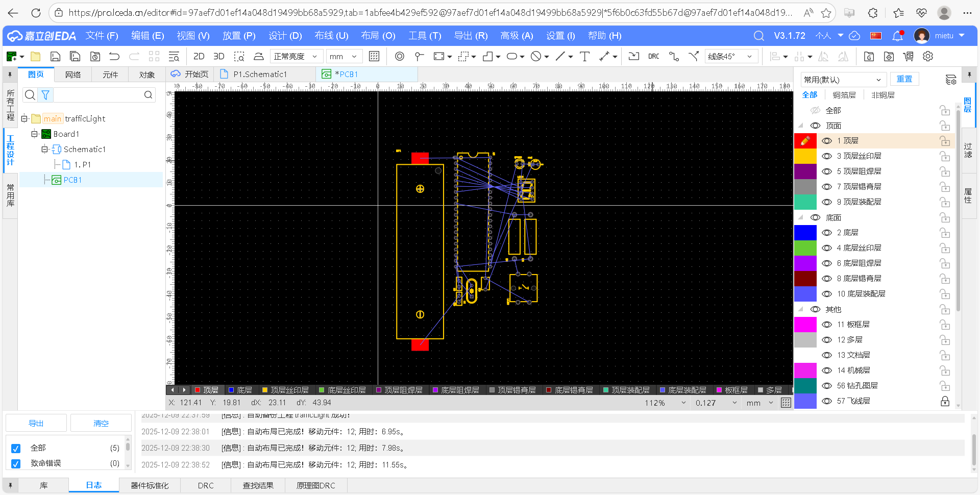980x495 pixels.
Task: Open the search magnifier in title bar
Action: [759, 36]
